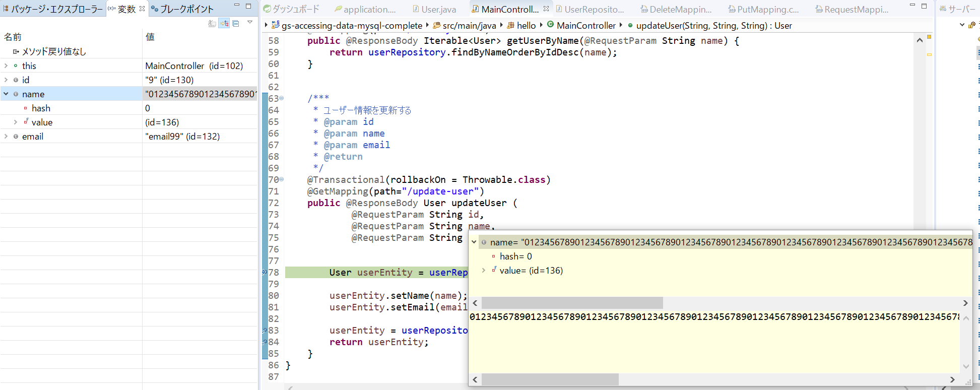Open the ダッシュボード editor tab
Viewport: 980px width, 390px height.
tap(292, 9)
